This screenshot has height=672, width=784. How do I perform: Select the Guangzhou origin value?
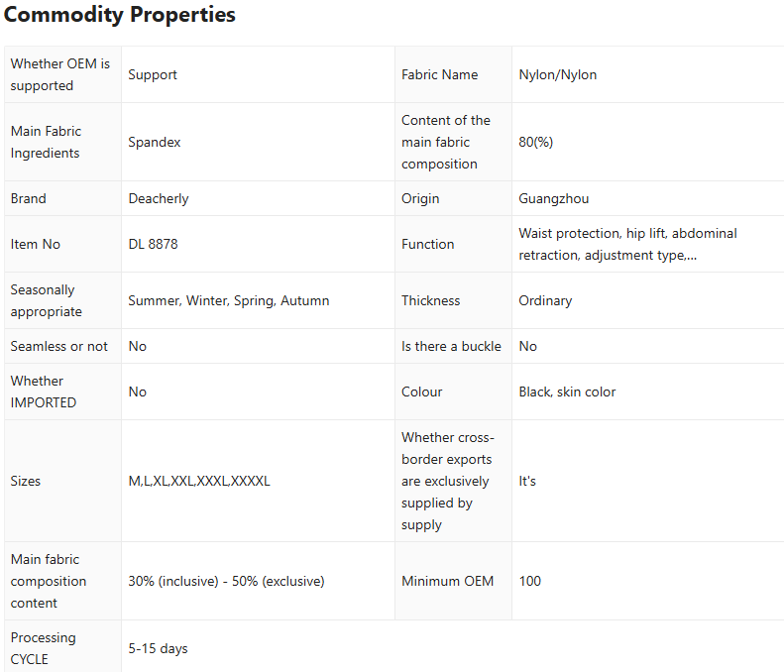(x=553, y=198)
